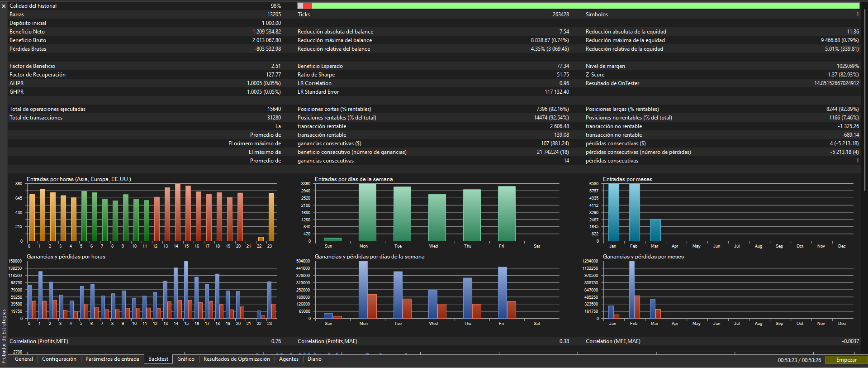This screenshot has width=868, height=368.
Task: Click the Probador de Estrategias side label
Action: [4, 335]
